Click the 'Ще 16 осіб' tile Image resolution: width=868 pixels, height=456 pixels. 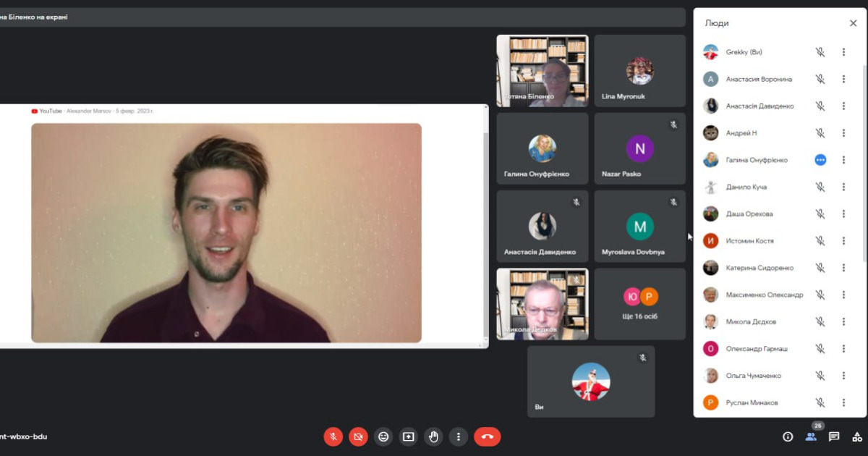tap(639, 304)
